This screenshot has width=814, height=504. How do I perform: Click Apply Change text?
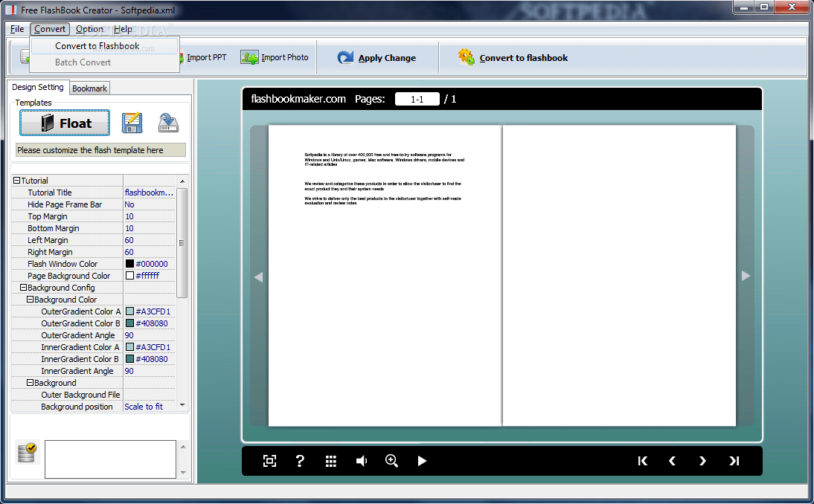[387, 58]
